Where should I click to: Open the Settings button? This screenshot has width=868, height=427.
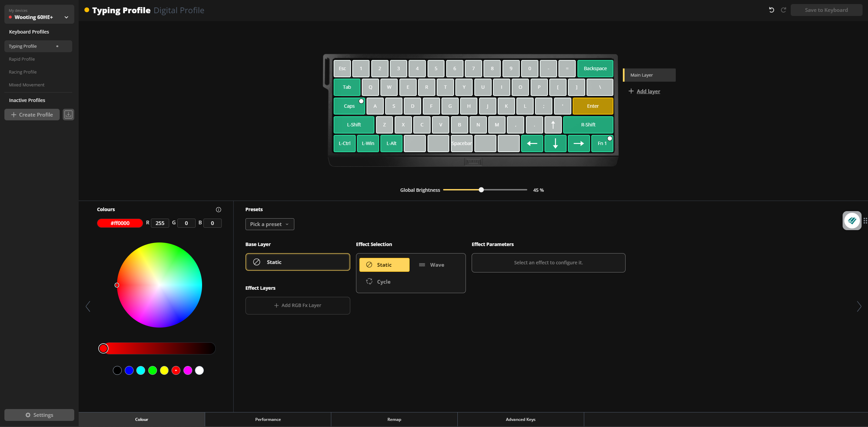[39, 415]
